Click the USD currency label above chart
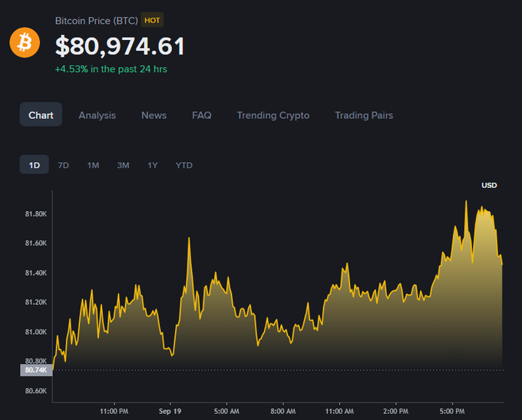The height and width of the screenshot is (420, 522). point(489,185)
